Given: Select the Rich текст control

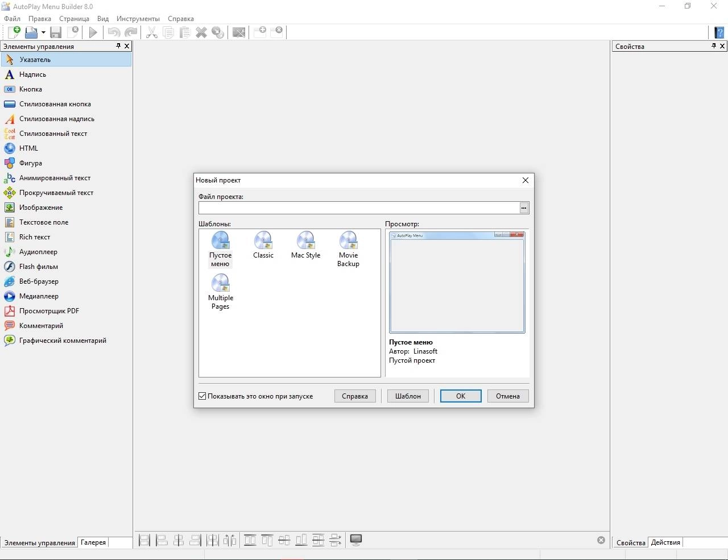Looking at the screenshot, I should pyautogui.click(x=66, y=237).
